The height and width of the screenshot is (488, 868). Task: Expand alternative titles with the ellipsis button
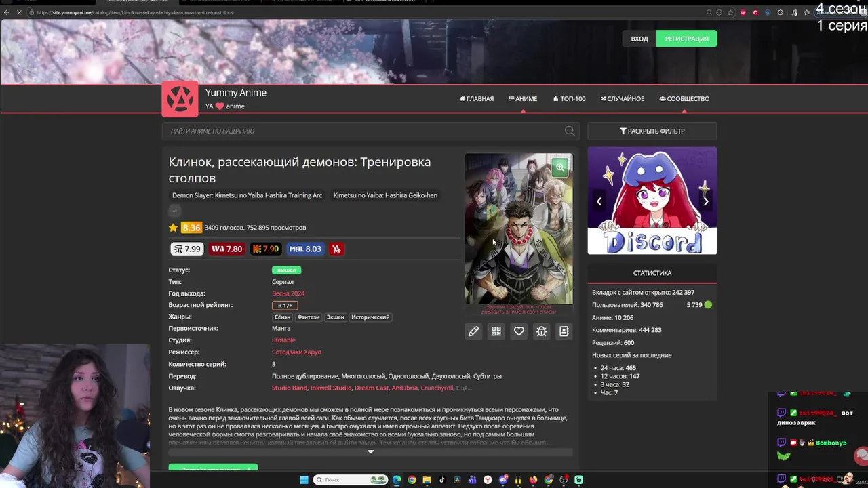(174, 211)
